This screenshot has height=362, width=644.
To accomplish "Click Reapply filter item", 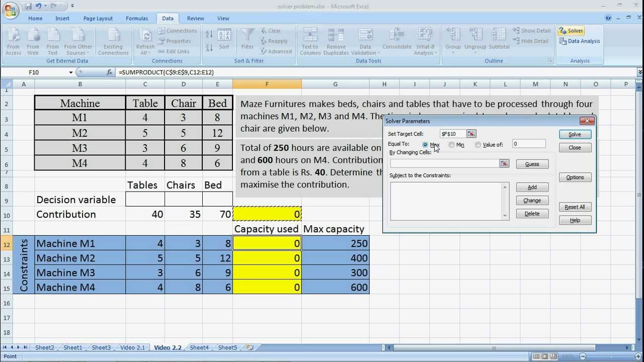I will pos(274,41).
